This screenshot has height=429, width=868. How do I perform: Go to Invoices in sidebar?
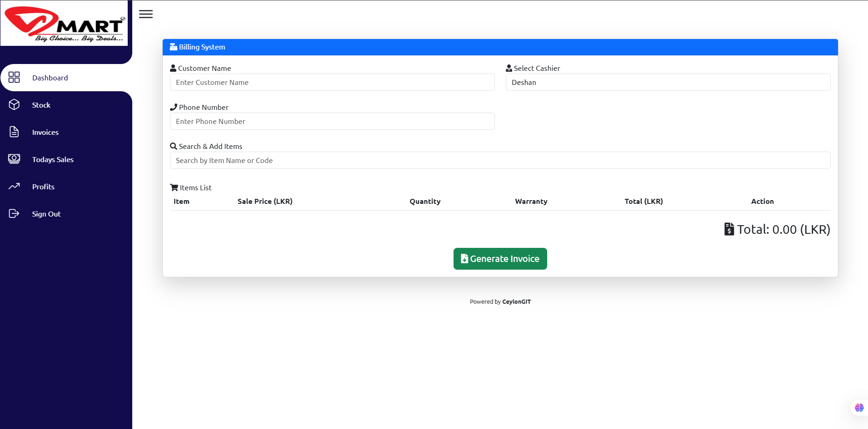click(45, 133)
